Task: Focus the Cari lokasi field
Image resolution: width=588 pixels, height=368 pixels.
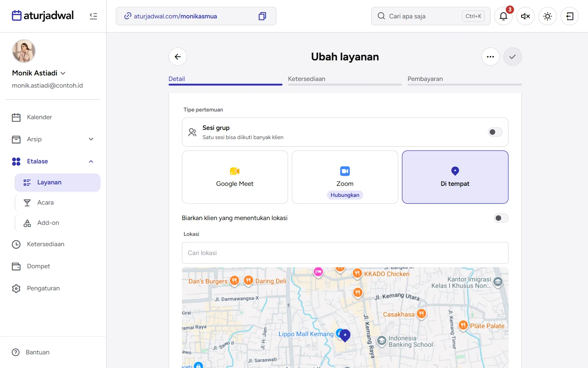Action: click(345, 253)
